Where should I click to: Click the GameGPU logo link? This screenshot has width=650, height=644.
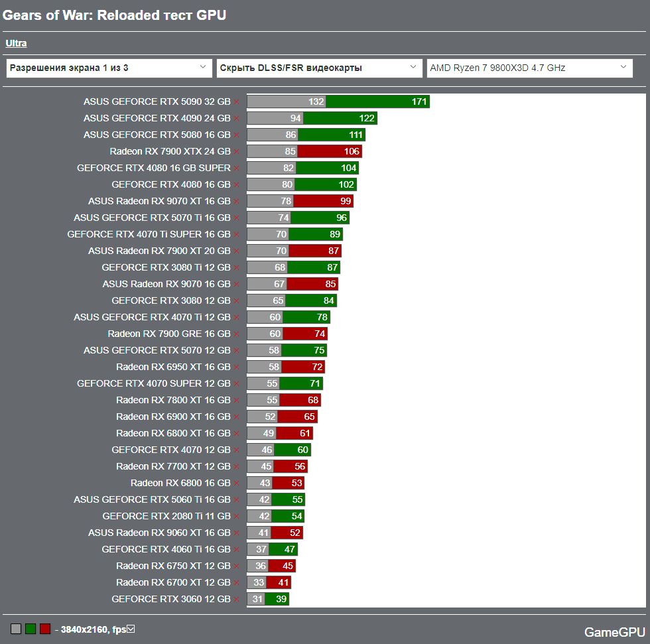coord(615,632)
